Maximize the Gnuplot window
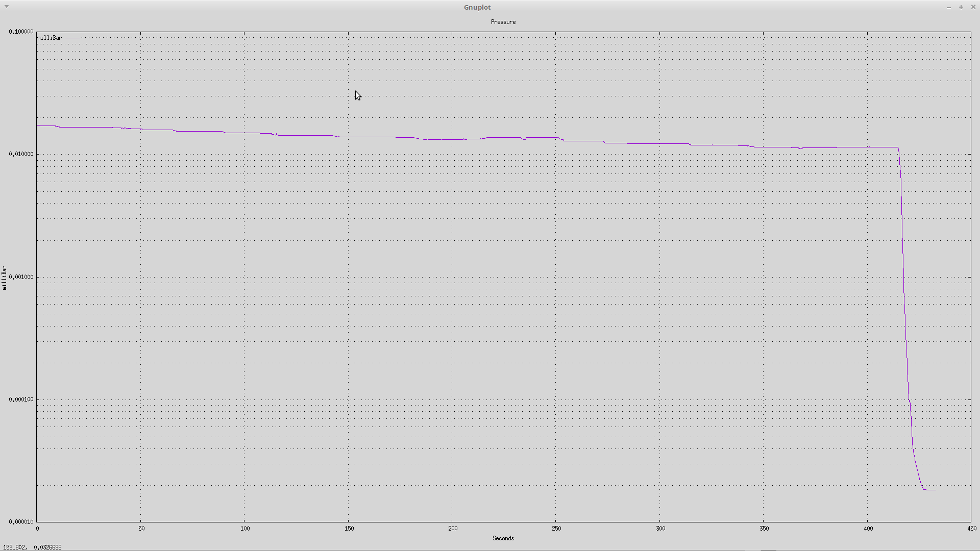This screenshot has height=551, width=980. click(x=961, y=7)
